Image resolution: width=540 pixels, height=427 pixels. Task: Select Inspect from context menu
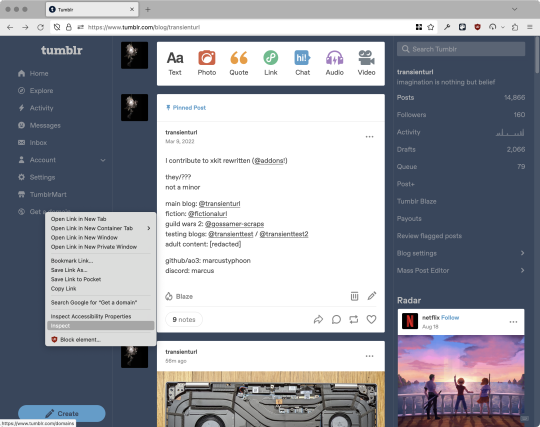coord(100,325)
